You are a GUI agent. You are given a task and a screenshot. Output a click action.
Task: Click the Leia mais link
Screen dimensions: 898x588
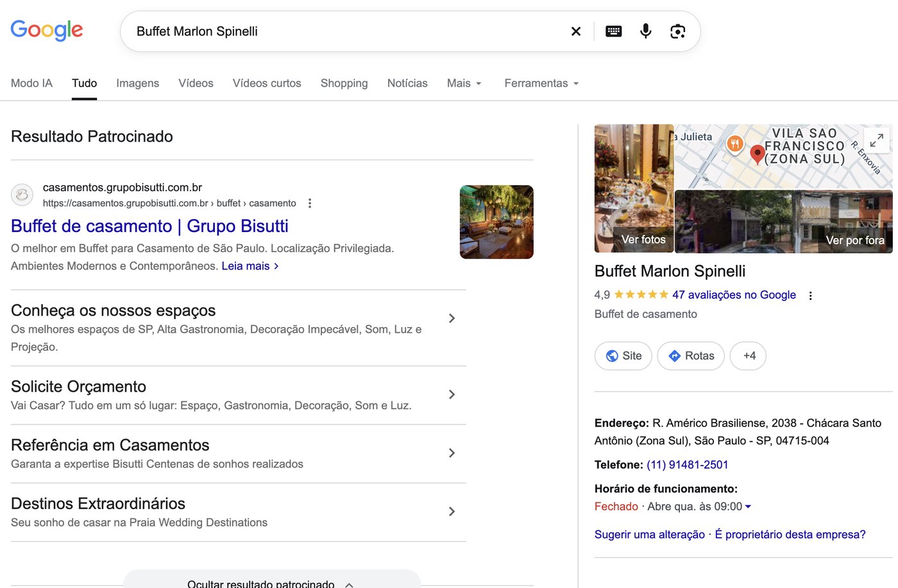[250, 266]
